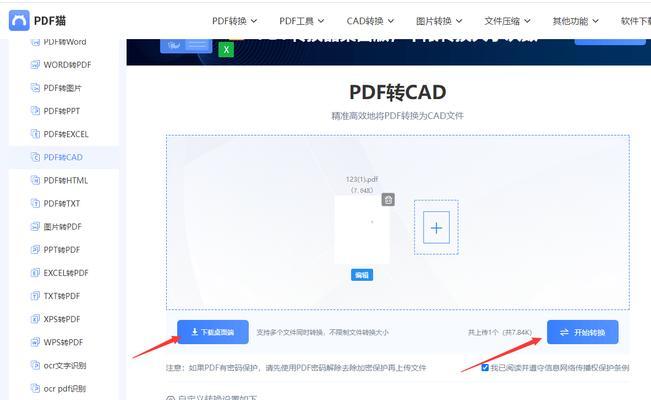Expand the CAD转换 dropdown menu

tap(370, 21)
